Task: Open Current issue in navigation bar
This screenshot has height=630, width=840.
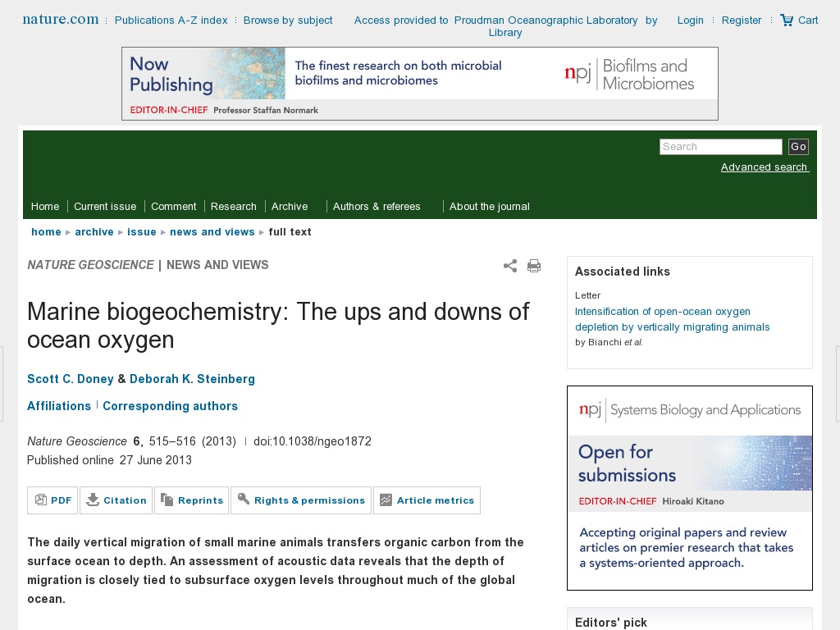Action: (105, 206)
